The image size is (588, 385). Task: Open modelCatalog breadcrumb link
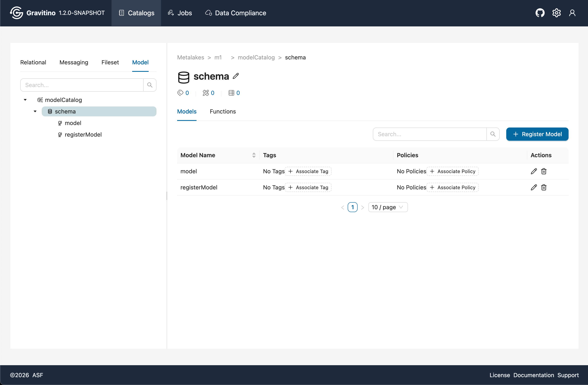[x=256, y=58]
